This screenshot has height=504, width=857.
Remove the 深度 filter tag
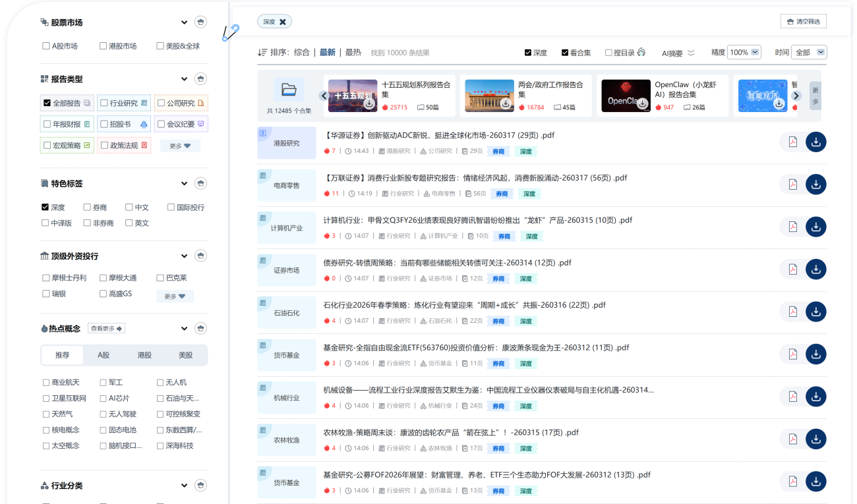(283, 22)
